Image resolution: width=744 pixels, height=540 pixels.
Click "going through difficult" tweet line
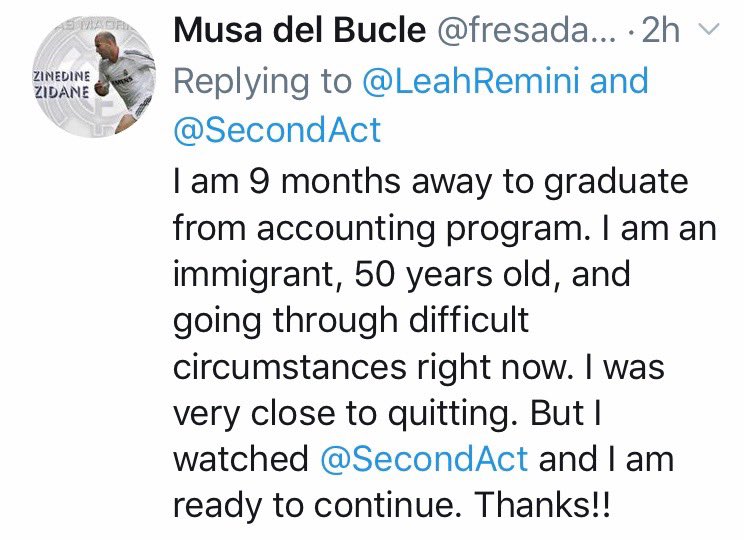(349, 322)
